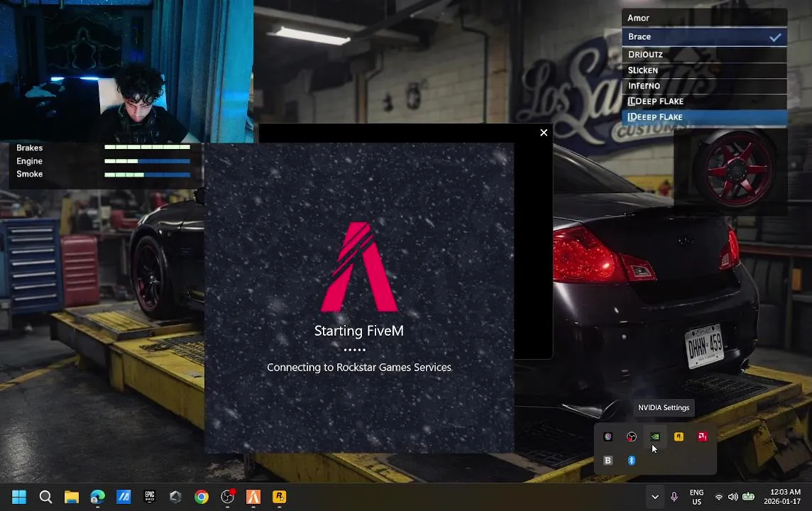The height and width of the screenshot is (511, 812).
Task: Click the grey B tray icon
Action: click(x=608, y=461)
